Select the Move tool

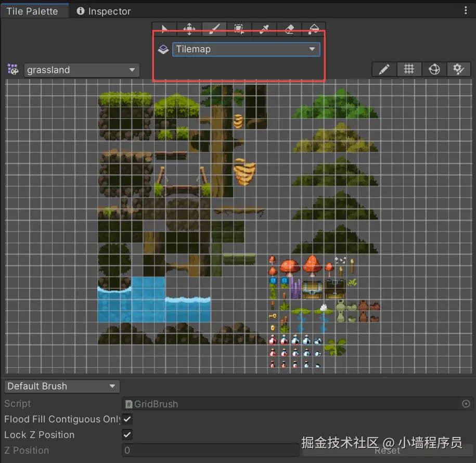[x=189, y=29]
